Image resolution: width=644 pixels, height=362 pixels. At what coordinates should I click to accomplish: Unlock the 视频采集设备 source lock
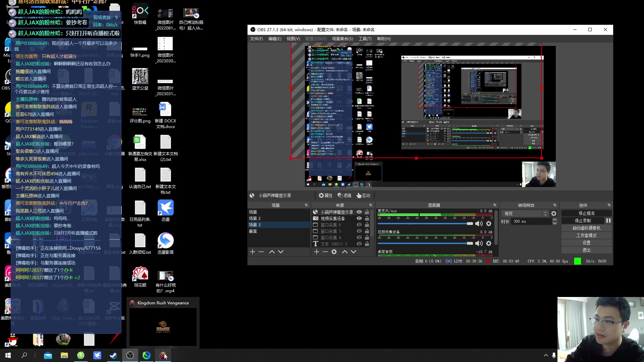(367, 219)
